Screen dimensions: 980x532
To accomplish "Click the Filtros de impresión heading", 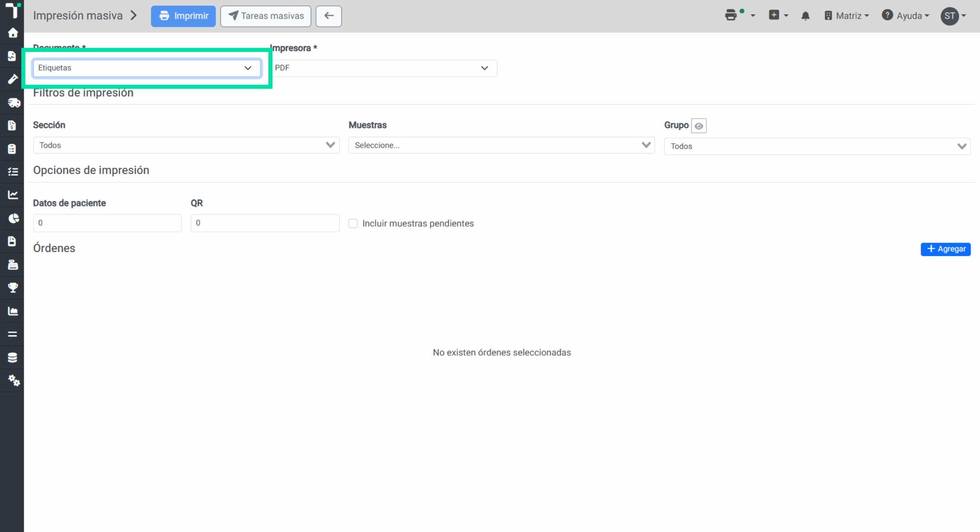I will (83, 93).
